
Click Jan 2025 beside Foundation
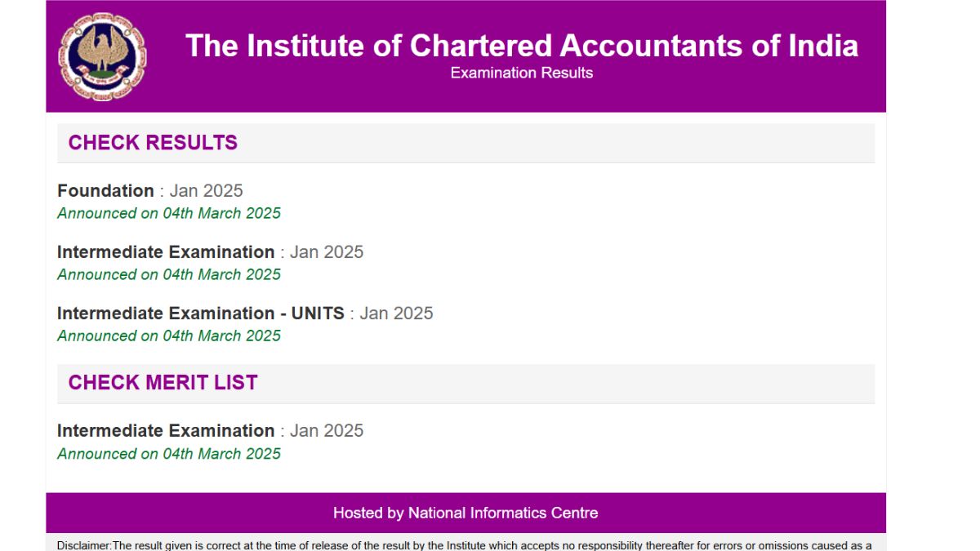pos(206,191)
